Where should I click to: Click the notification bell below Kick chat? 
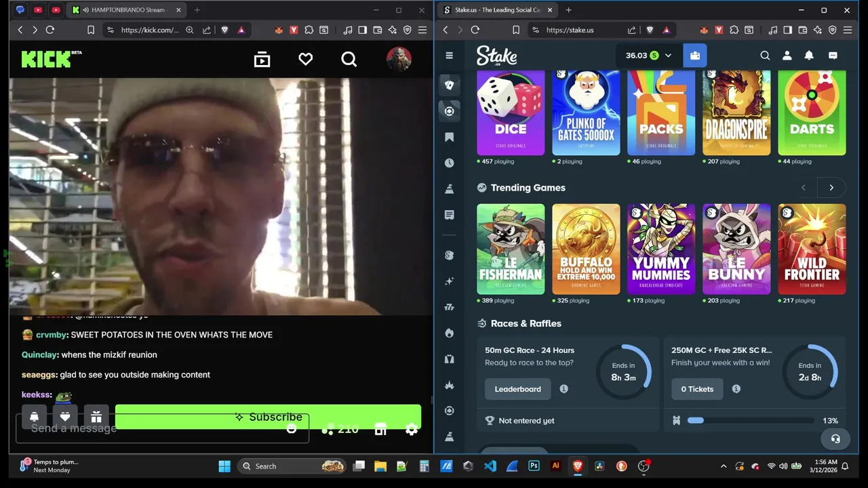(x=35, y=417)
